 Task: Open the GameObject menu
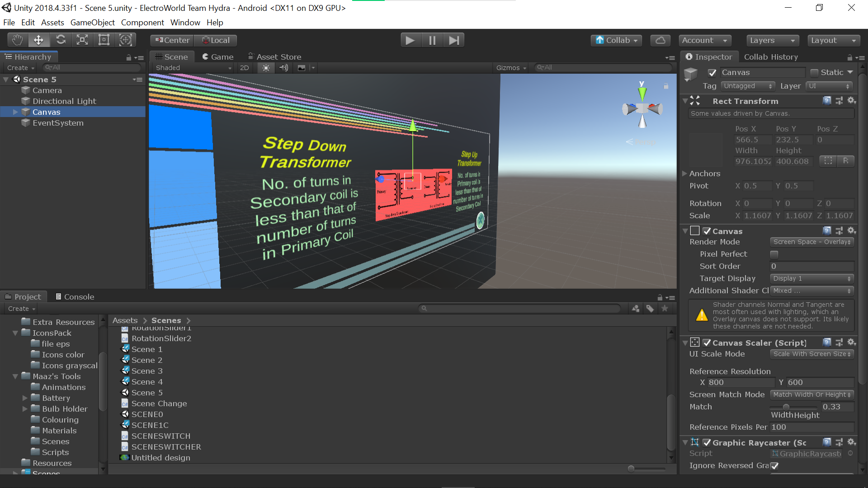tap(92, 23)
